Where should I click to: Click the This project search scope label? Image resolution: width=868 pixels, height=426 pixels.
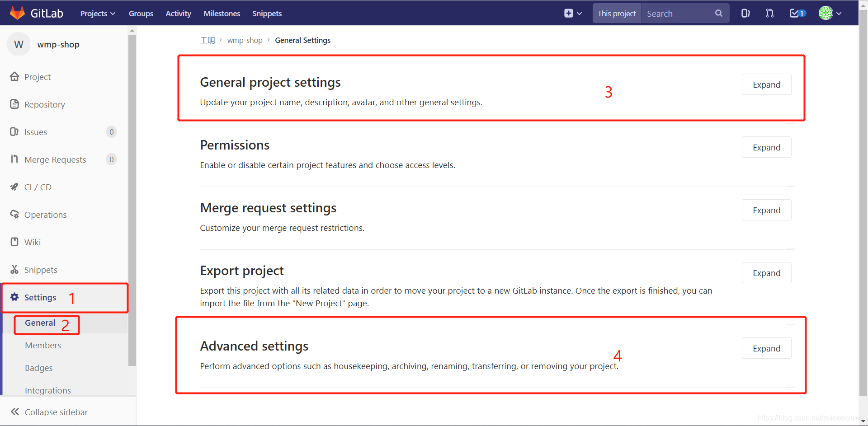tap(617, 14)
